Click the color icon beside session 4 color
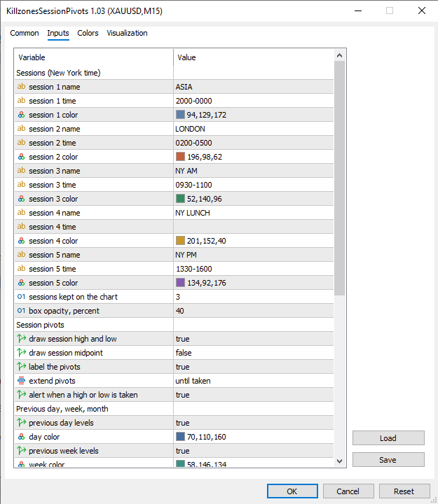This screenshot has width=438, height=504. click(21, 241)
